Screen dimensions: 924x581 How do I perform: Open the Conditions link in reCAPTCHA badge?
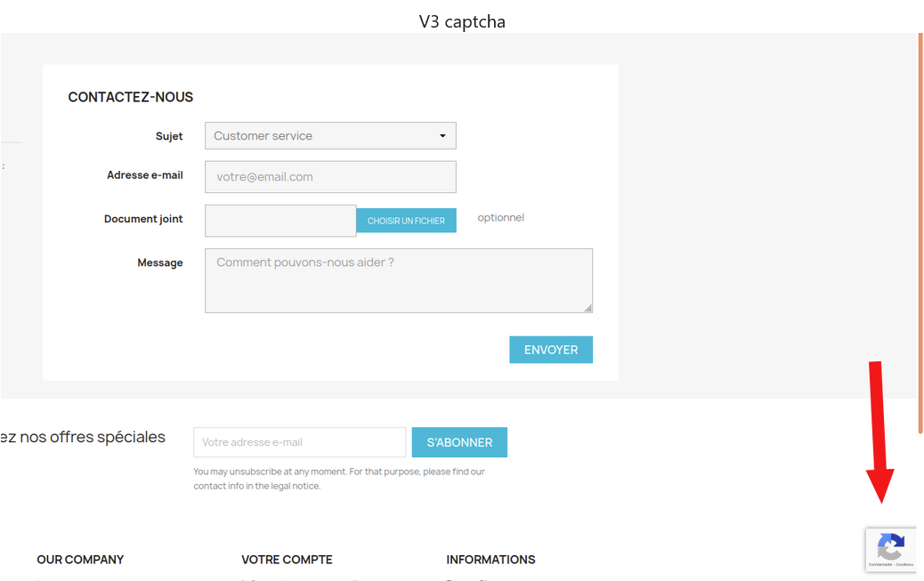click(x=905, y=564)
